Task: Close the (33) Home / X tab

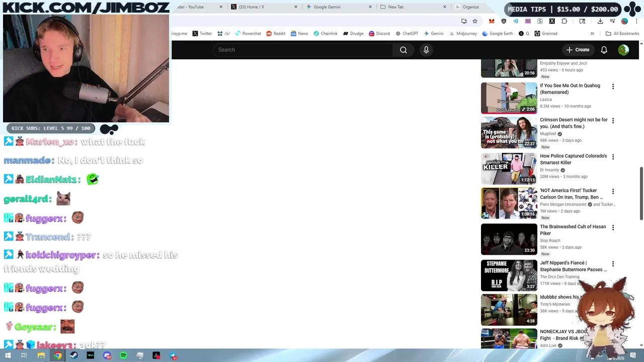Action: tap(295, 7)
